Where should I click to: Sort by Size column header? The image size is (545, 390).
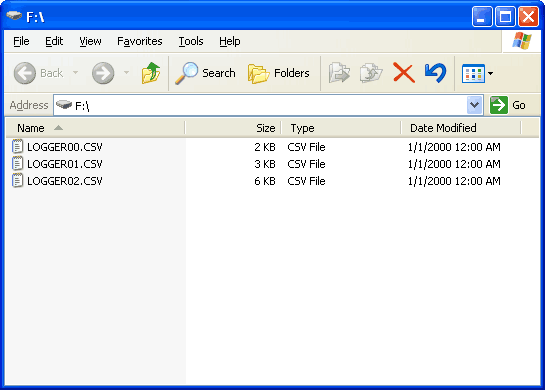(x=233, y=128)
